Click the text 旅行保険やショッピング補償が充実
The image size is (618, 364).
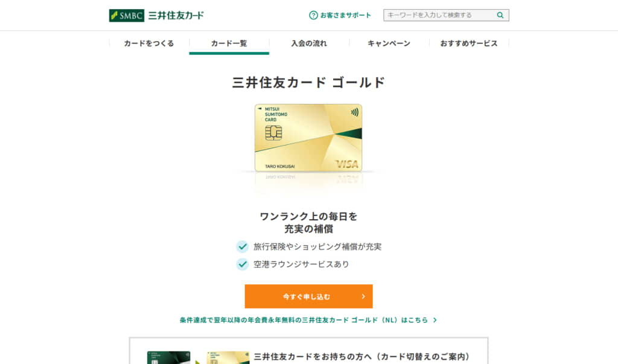point(317,247)
